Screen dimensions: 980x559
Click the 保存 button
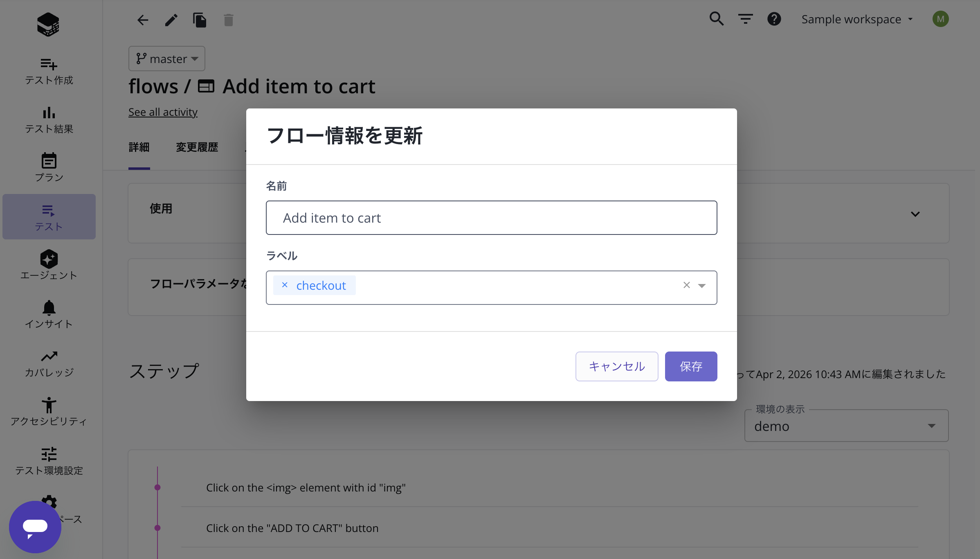tap(691, 366)
